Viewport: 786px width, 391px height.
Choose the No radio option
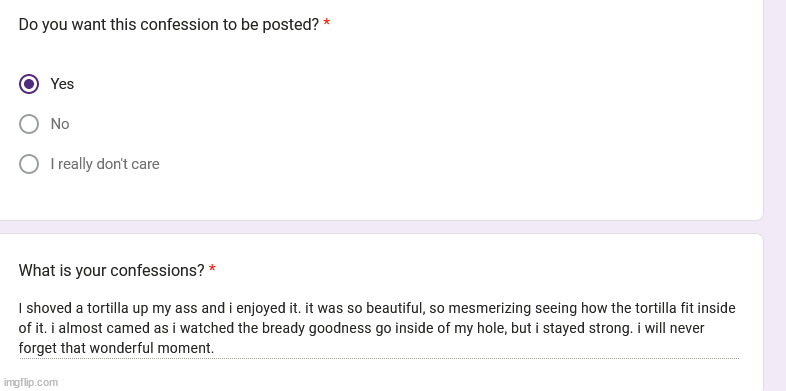click(29, 124)
